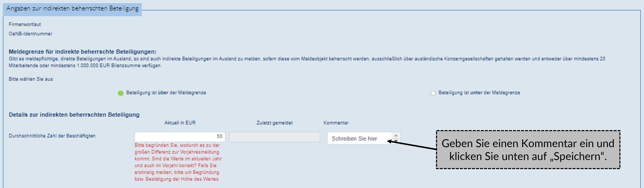Click the 'Kommentar' column header
The image size is (644, 188).
336,123
